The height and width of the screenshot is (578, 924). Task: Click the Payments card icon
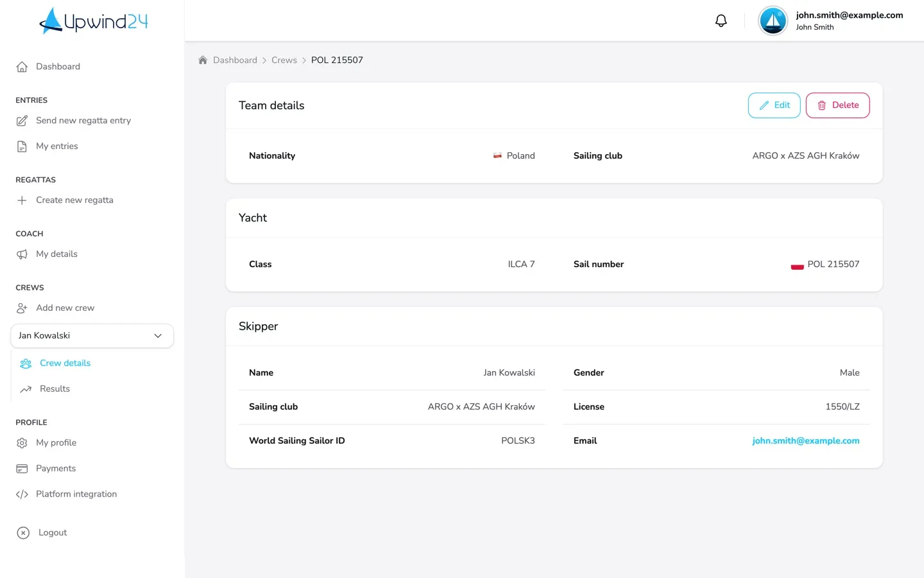[x=22, y=469]
